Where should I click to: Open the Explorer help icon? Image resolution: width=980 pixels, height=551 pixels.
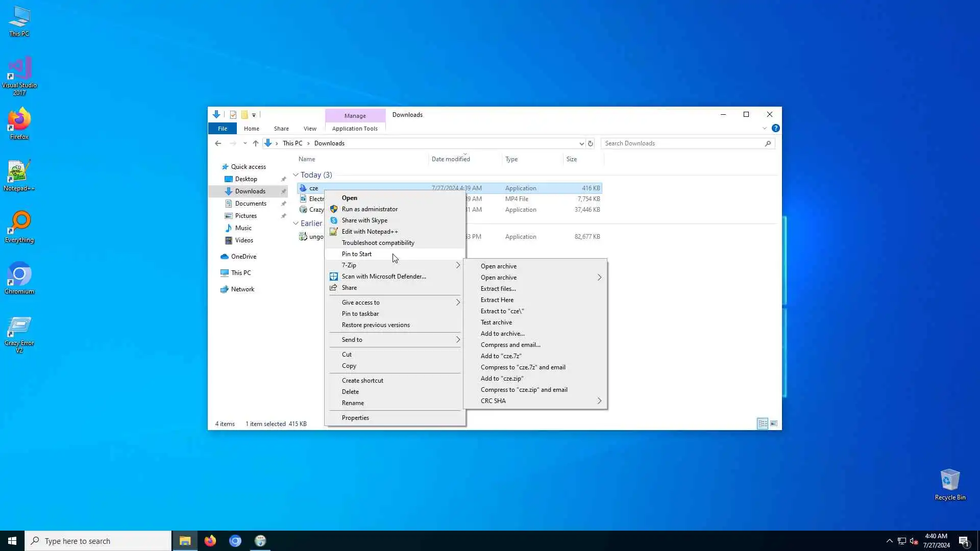coord(775,129)
